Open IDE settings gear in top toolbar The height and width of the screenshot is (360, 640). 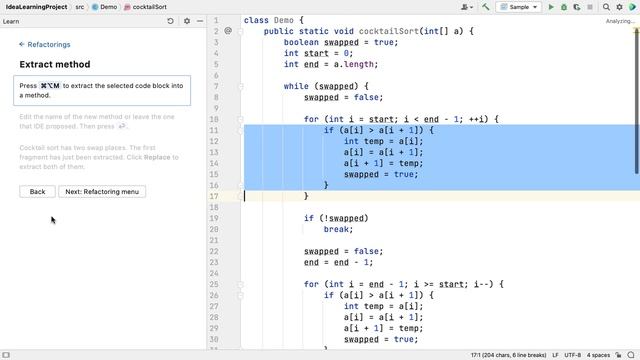(619, 7)
